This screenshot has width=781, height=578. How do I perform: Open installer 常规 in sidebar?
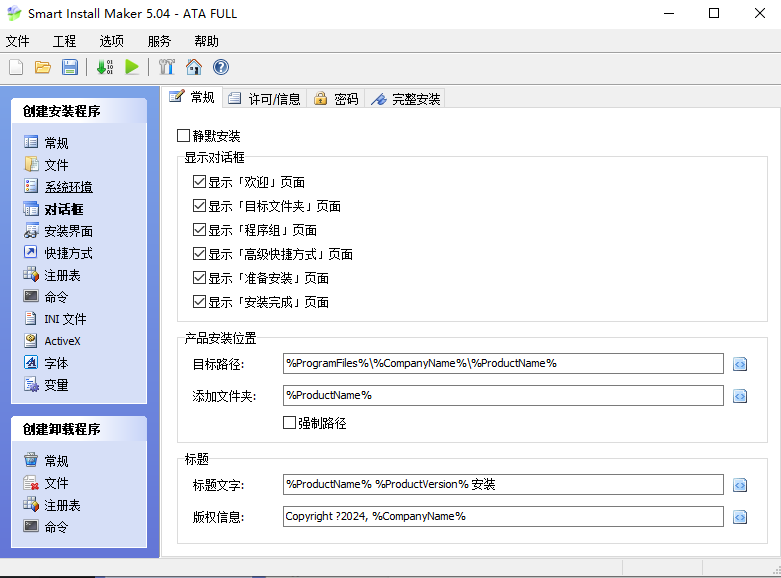point(46,143)
